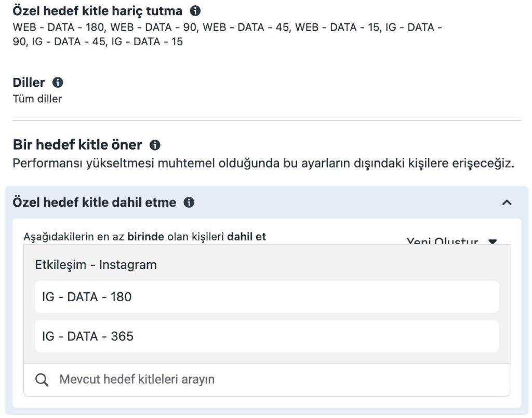Click the Tüm diller language value
The width and height of the screenshot is (532, 418).
pos(37,99)
